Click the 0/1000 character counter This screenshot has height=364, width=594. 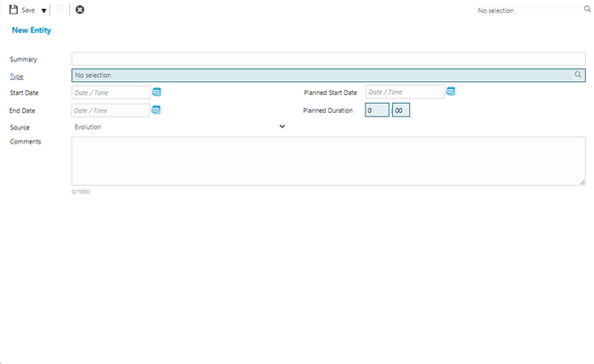81,192
